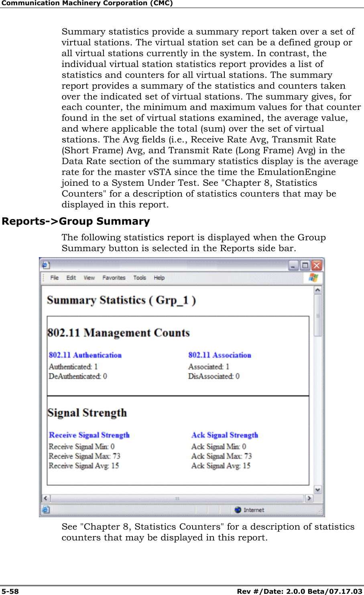Open the Ack Signal Strength link

point(224,435)
